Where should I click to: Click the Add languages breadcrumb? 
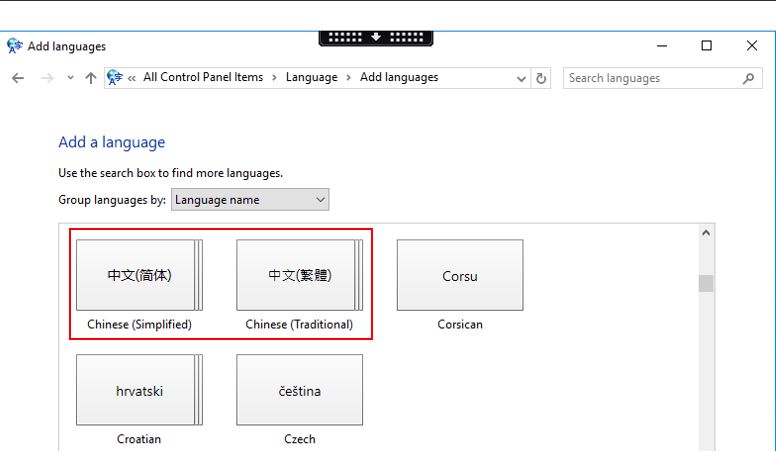(399, 77)
